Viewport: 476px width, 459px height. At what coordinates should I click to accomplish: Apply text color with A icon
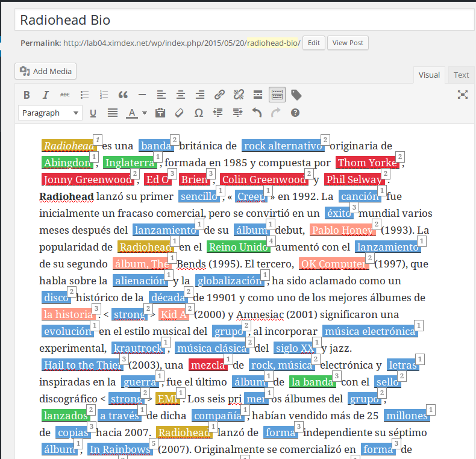coord(132,113)
